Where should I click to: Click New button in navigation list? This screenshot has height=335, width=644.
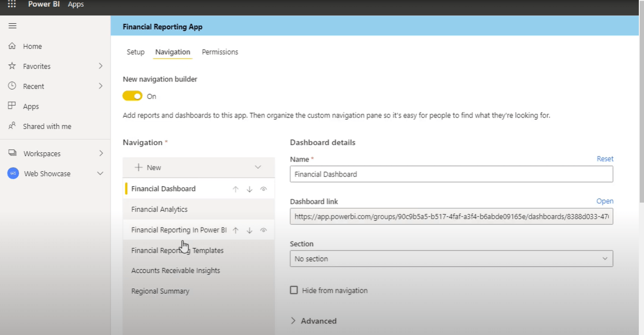[x=198, y=167]
